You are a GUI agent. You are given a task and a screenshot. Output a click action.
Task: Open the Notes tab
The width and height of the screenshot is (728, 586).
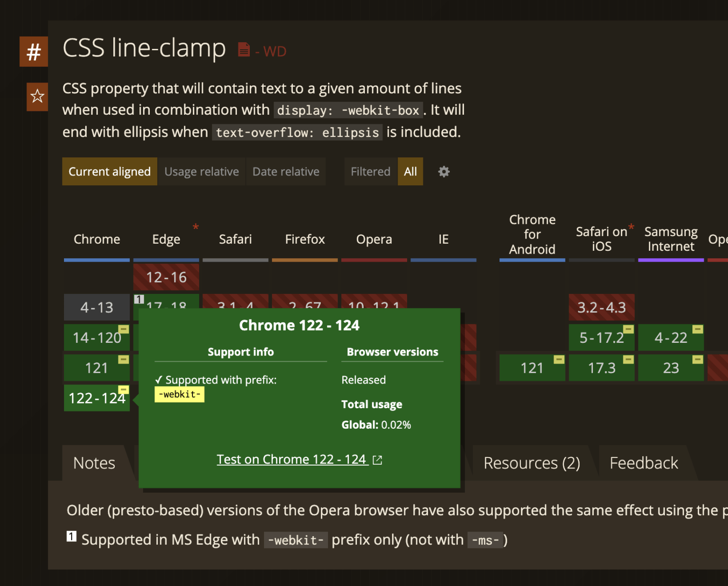[94, 463]
